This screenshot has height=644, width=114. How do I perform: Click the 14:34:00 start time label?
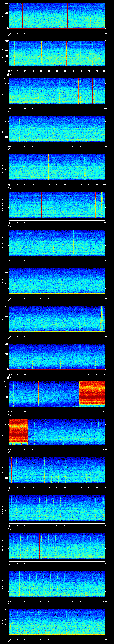coord(9,147)
